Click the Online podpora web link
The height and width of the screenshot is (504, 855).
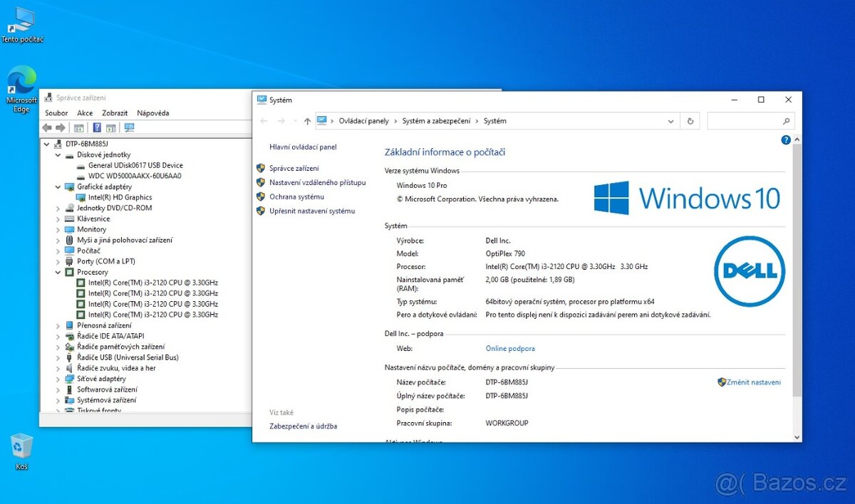tap(510, 349)
